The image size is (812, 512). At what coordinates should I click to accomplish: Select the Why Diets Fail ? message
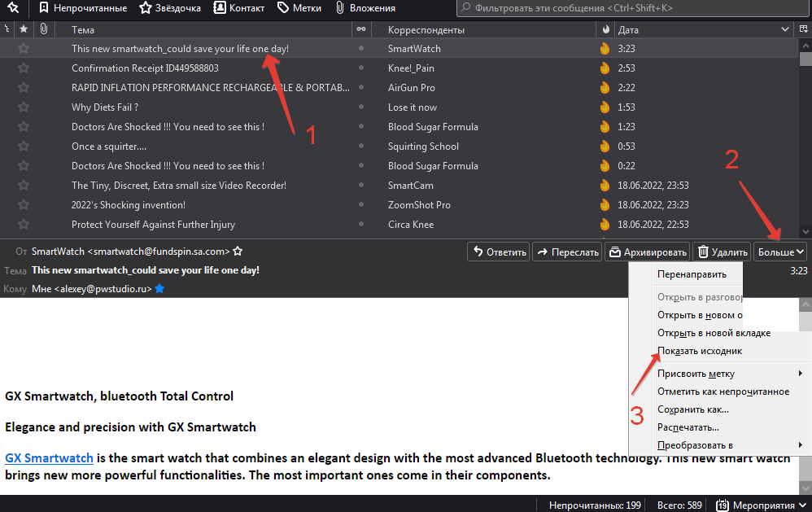pyautogui.click(x=399, y=107)
